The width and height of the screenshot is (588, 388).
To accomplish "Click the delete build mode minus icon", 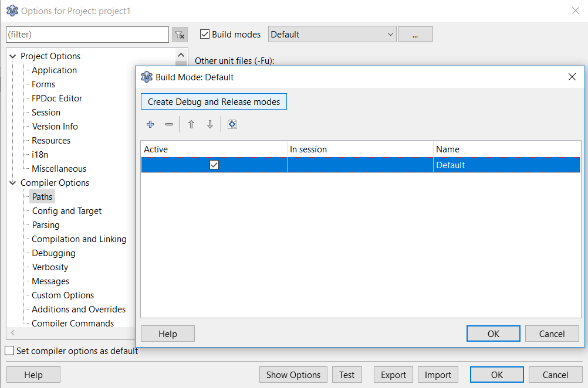I will point(169,124).
